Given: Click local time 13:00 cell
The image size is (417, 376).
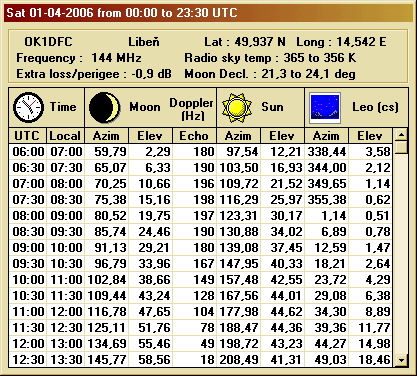Looking at the screenshot, I should tap(66, 344).
